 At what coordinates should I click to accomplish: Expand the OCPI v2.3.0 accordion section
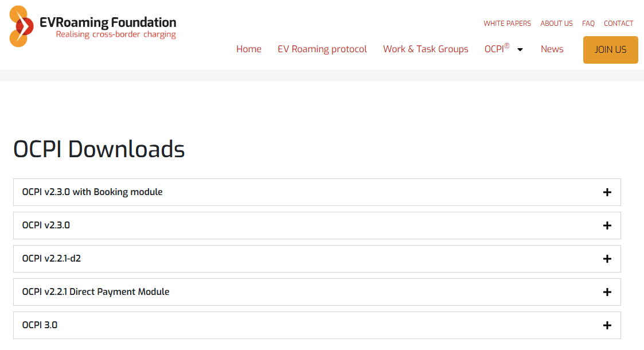point(317,225)
